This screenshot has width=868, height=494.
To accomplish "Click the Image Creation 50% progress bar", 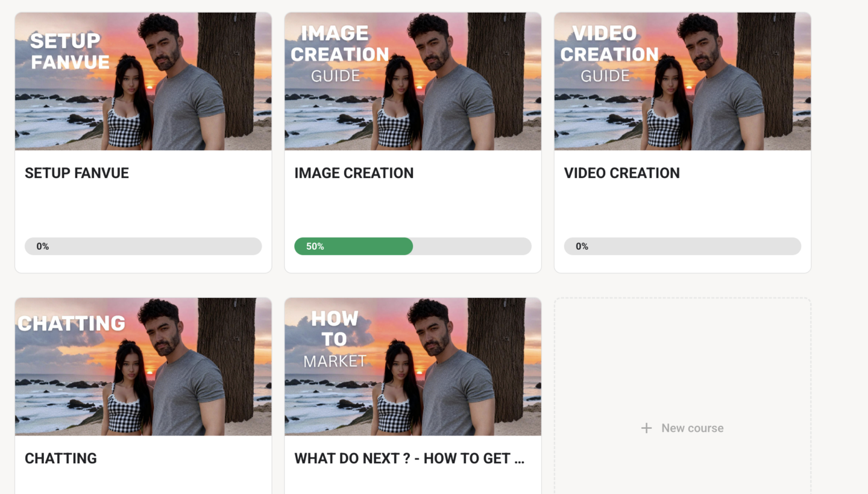I will tap(413, 246).
